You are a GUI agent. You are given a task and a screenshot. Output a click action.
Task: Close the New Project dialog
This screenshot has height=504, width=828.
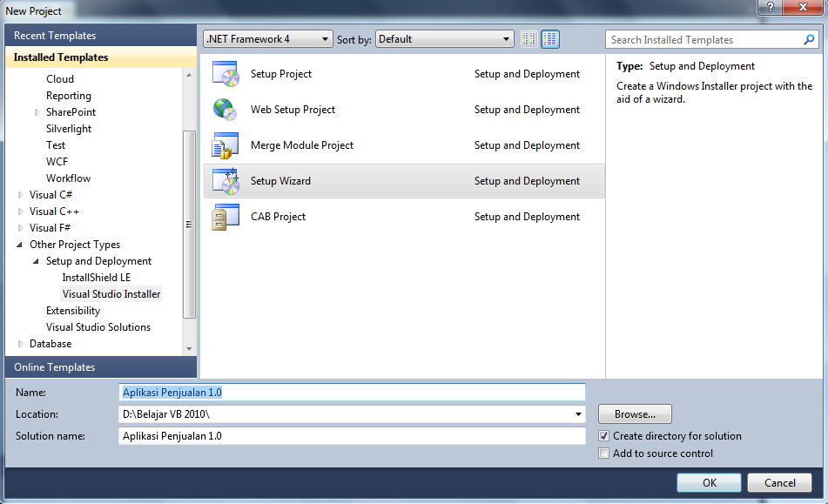pos(803,7)
